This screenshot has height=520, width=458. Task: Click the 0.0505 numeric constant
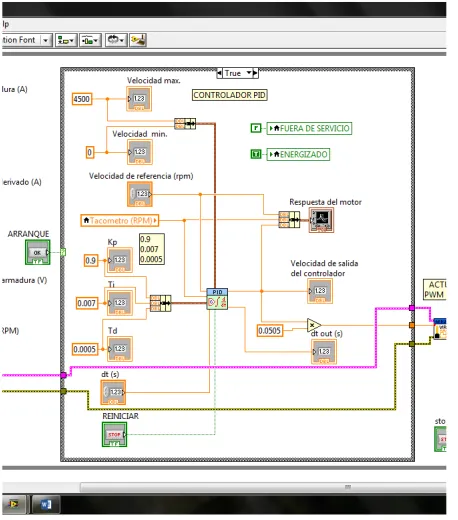(x=270, y=331)
